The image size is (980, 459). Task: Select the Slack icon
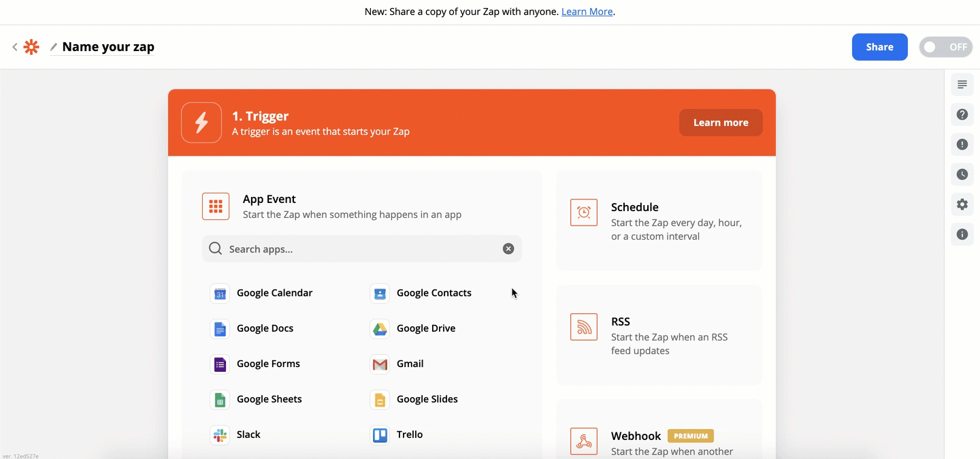point(220,435)
